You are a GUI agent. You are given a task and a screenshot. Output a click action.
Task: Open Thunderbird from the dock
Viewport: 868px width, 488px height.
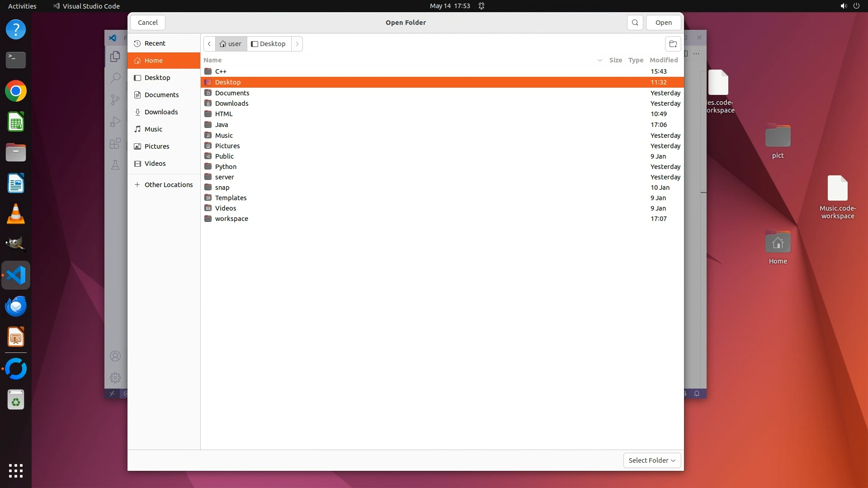(x=16, y=306)
